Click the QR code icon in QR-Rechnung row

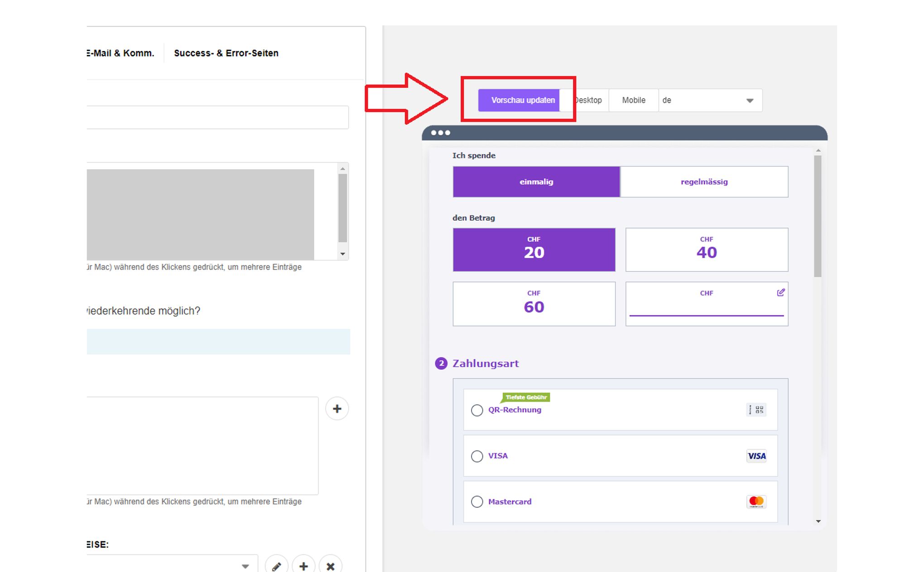(x=756, y=410)
